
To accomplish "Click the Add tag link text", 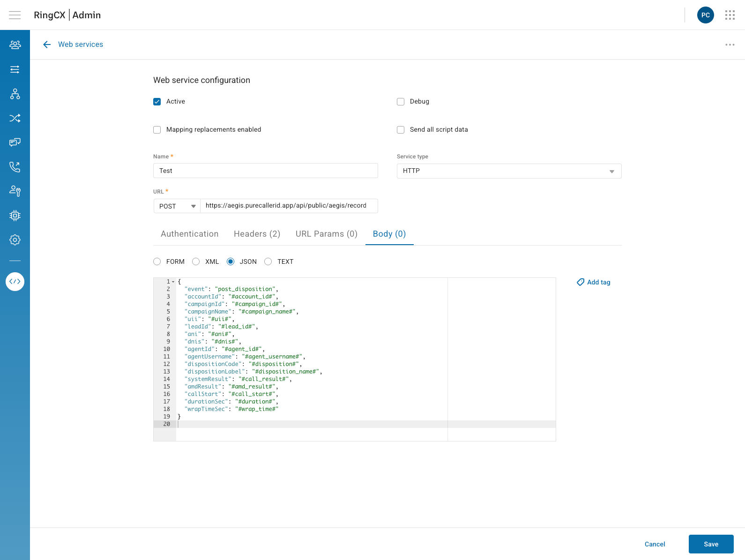I will pos(599,282).
